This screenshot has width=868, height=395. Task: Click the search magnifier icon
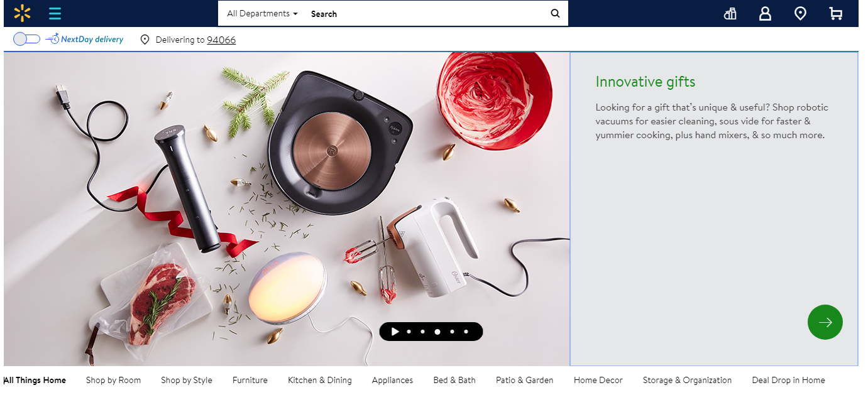[555, 13]
